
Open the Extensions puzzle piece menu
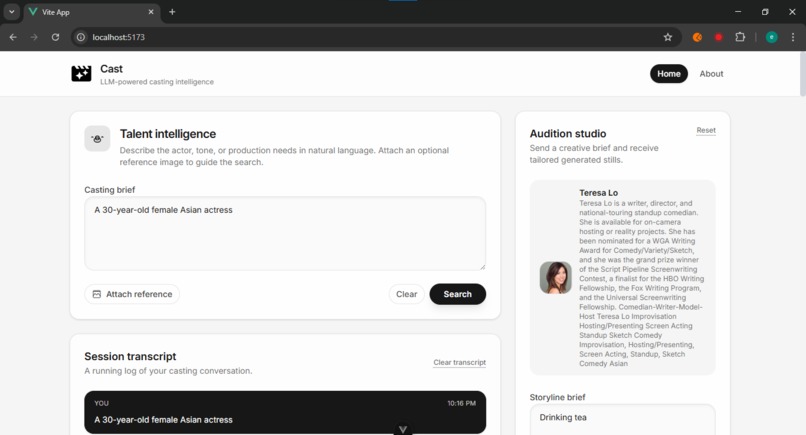pos(740,37)
